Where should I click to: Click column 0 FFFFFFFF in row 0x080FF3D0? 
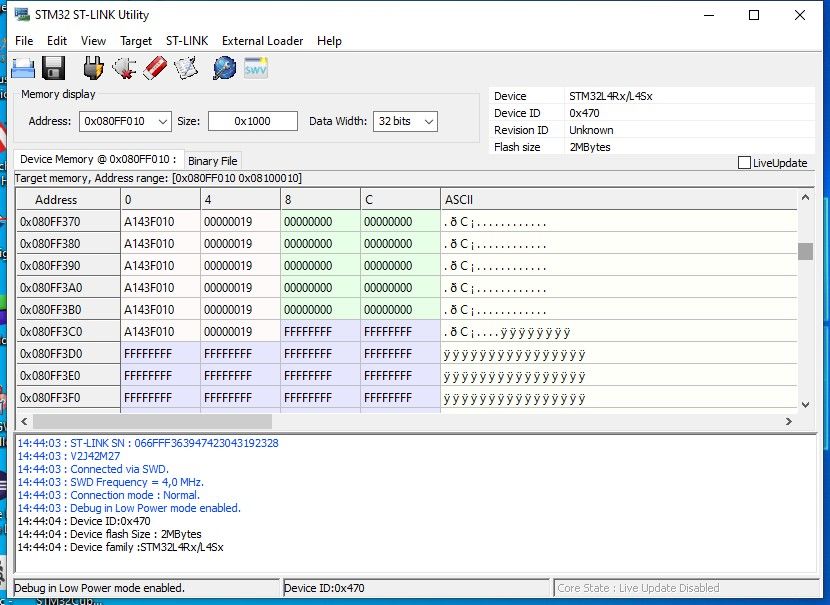(x=160, y=354)
